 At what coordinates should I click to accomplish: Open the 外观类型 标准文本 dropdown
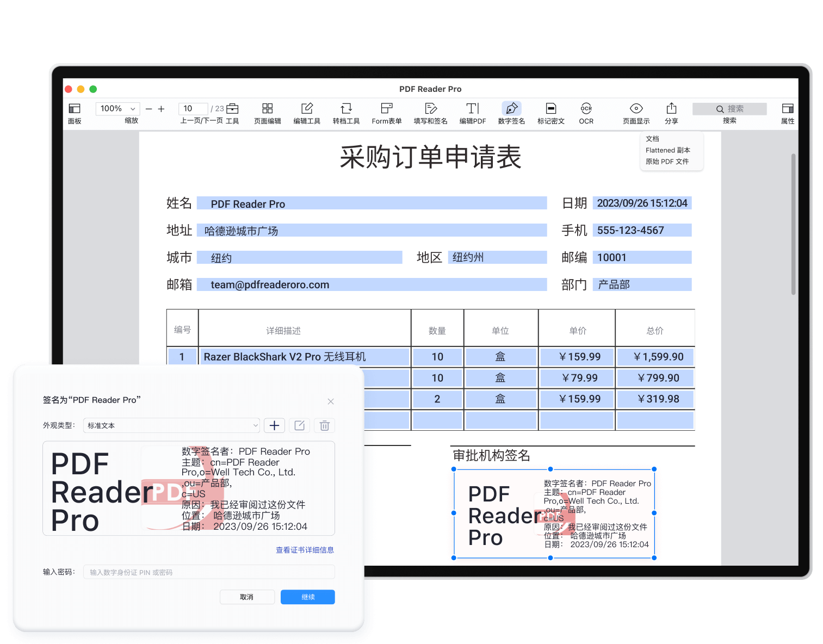pos(171,425)
